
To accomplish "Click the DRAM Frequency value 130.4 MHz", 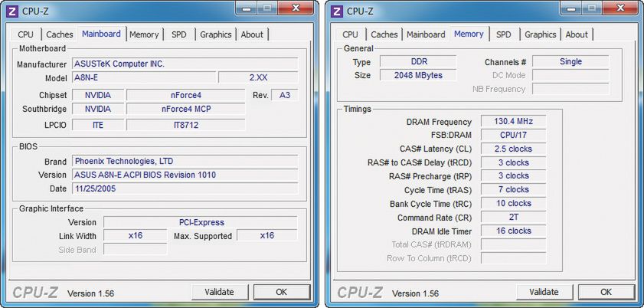I will coord(513,121).
